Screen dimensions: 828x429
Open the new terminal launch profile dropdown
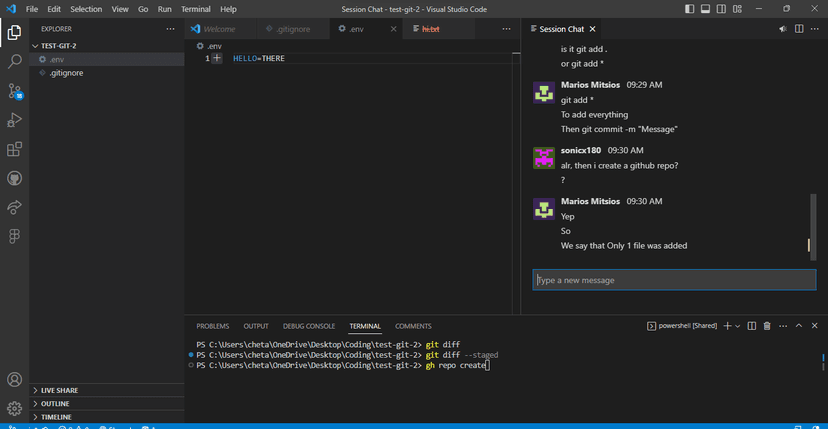pos(738,326)
